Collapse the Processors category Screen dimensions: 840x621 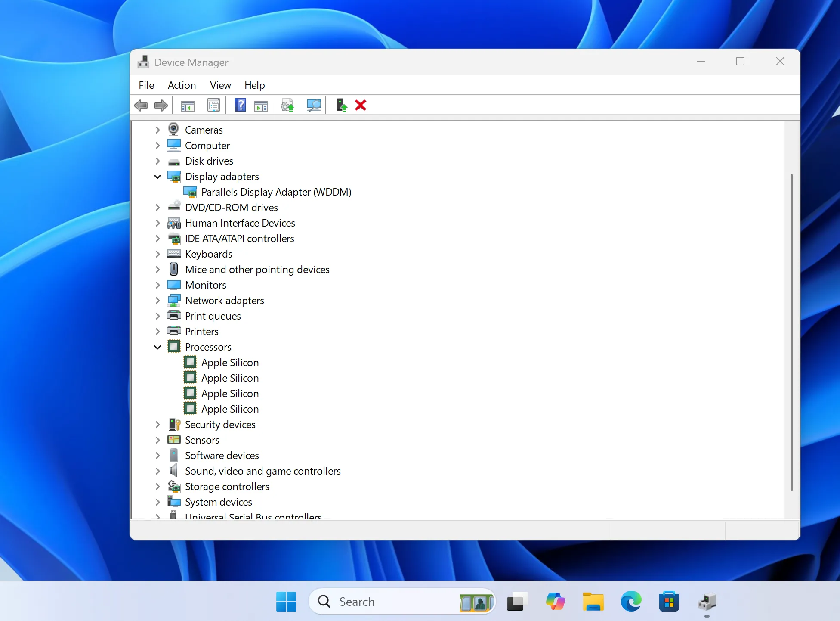click(157, 347)
